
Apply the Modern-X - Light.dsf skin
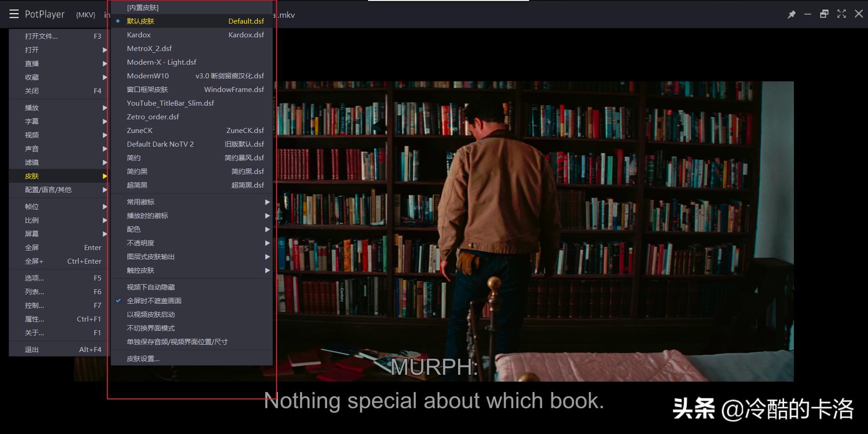click(x=192, y=62)
